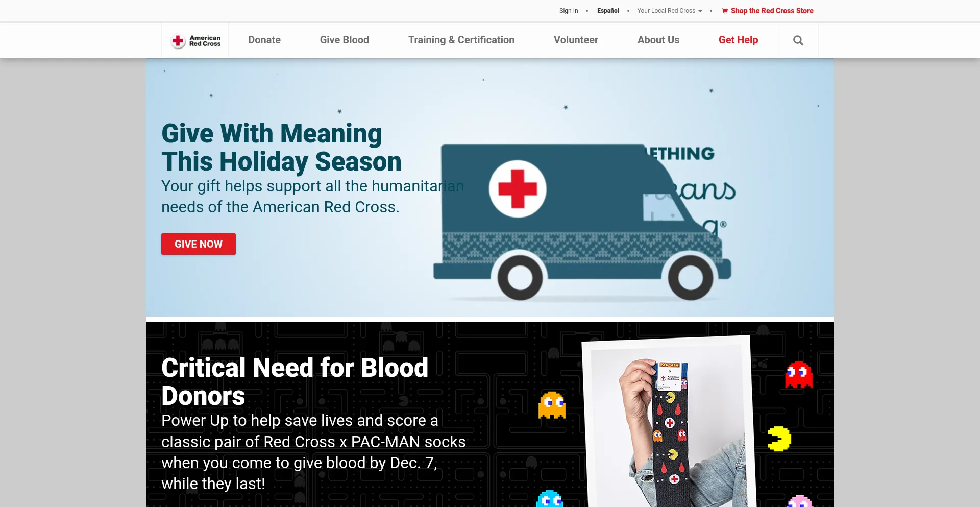980x507 pixels.
Task: Click the Sign In link
Action: (569, 11)
